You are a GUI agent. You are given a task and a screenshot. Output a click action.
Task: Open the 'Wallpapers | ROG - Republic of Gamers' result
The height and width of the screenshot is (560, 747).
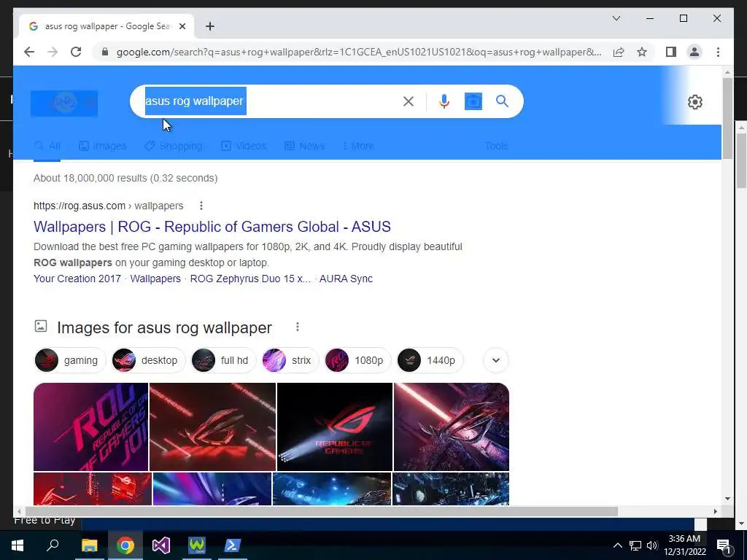(x=212, y=227)
